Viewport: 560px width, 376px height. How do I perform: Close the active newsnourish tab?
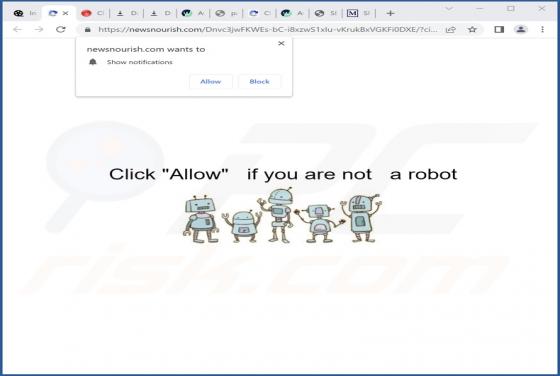coord(66,14)
